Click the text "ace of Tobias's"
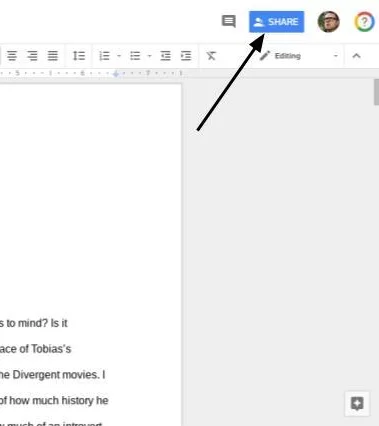Image resolution: width=379 pixels, height=426 pixels. click(35, 349)
